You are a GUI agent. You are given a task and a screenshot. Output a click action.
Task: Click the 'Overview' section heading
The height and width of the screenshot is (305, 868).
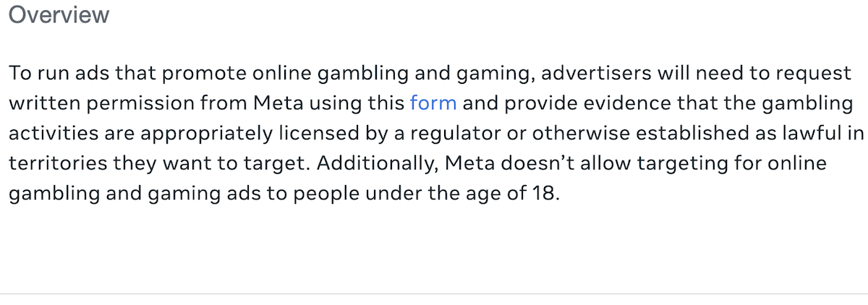59,15
